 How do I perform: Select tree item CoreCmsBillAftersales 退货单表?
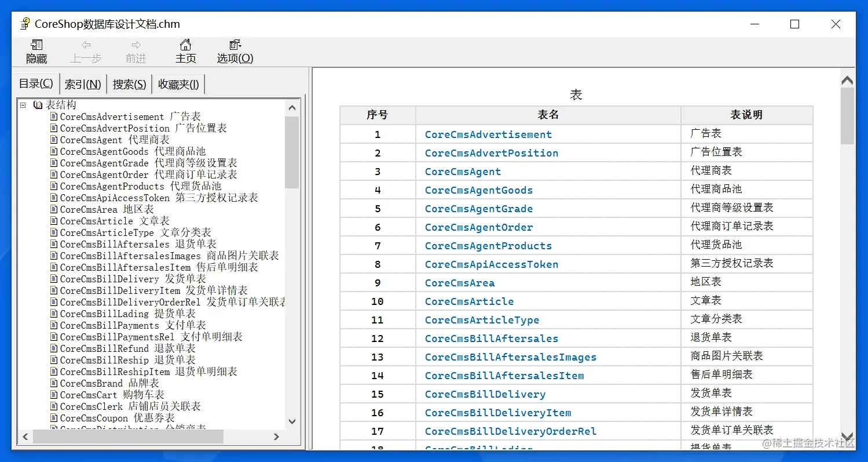pyautogui.click(x=138, y=244)
